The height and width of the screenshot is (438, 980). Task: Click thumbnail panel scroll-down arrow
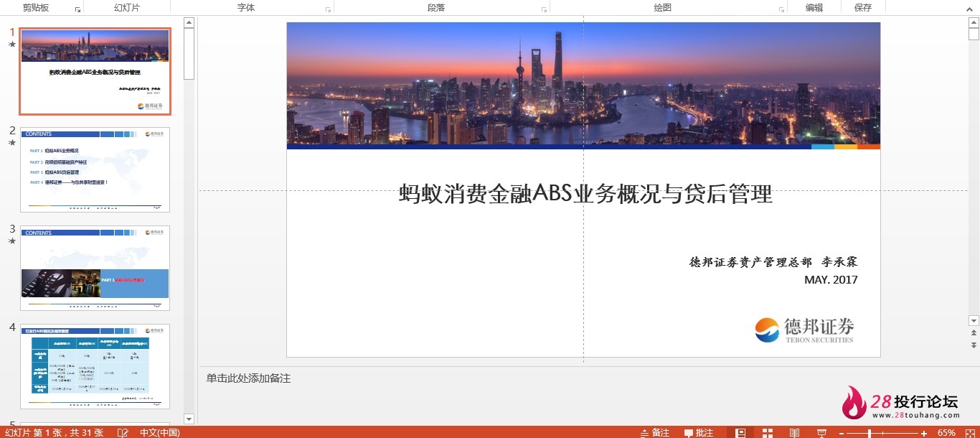(x=189, y=419)
